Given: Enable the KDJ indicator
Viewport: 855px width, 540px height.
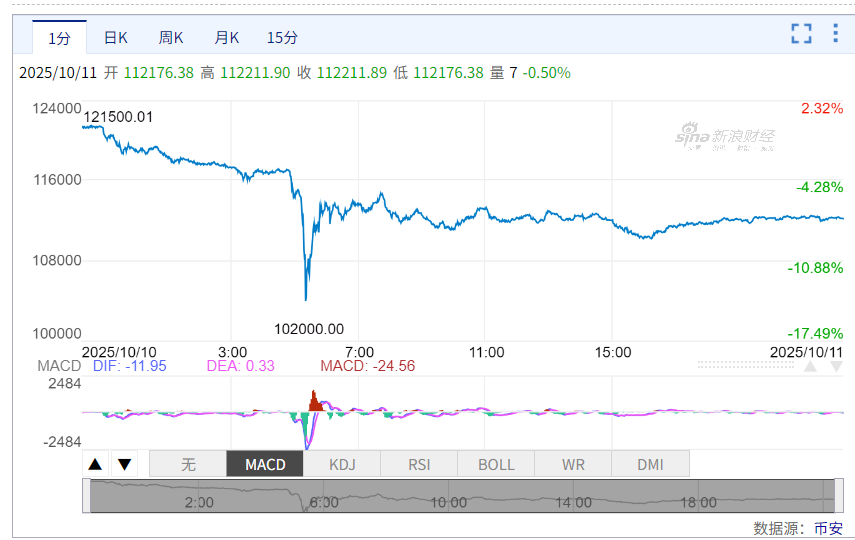Looking at the screenshot, I should (x=342, y=464).
